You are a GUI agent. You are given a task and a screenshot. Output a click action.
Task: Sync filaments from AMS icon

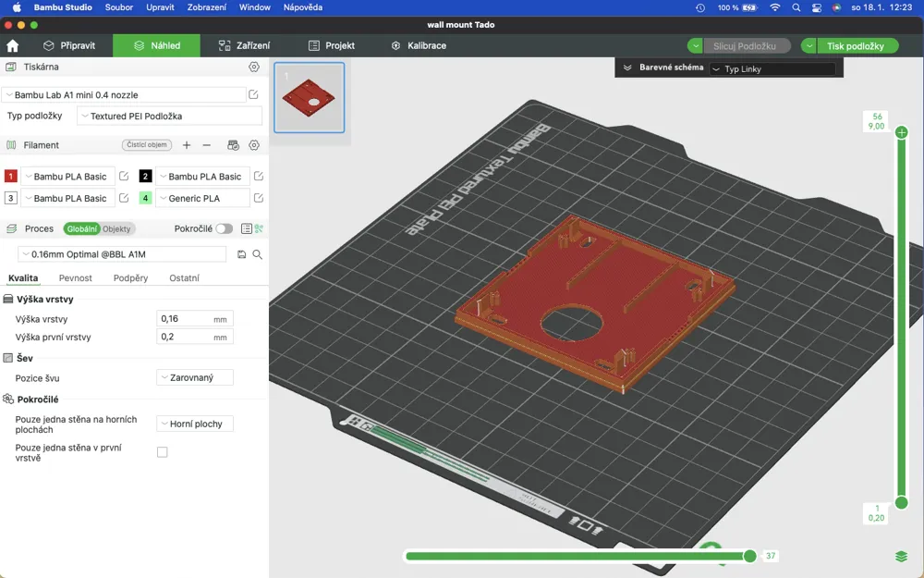point(234,145)
